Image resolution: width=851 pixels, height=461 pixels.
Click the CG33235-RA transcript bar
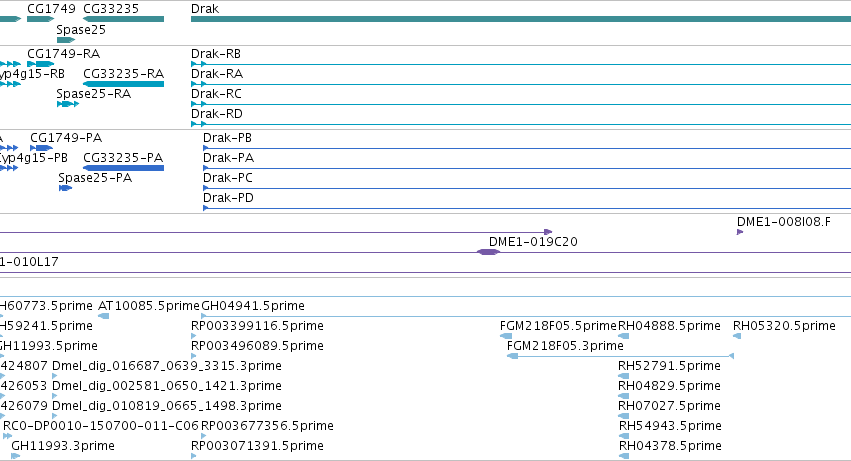(124, 84)
